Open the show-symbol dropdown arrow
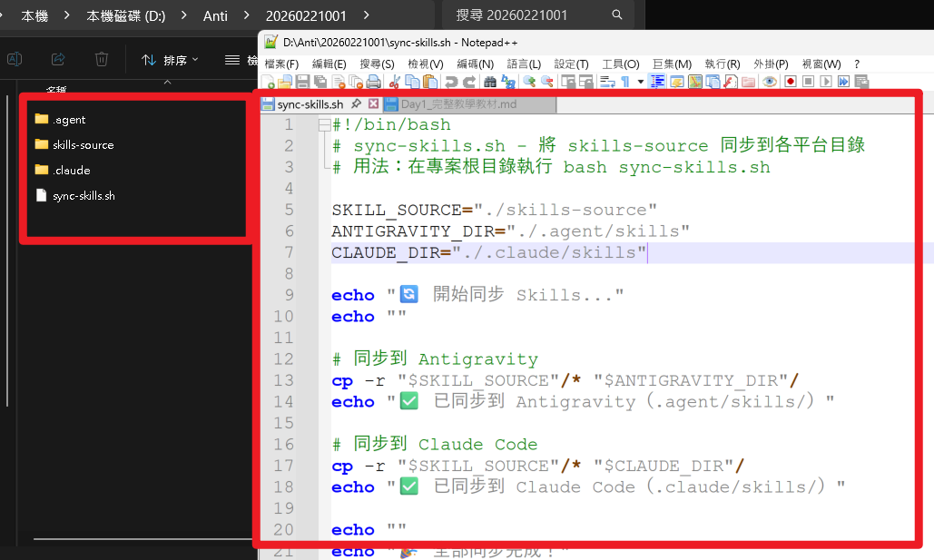The image size is (934, 560). [640, 81]
